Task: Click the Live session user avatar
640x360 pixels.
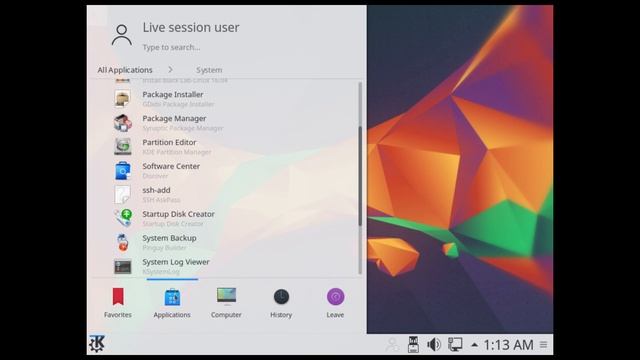Action: [x=122, y=35]
